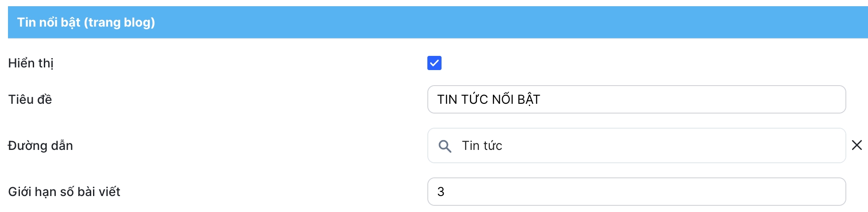
Task: Click the Tin nổi bật (trang blog) header
Action: coord(86,22)
